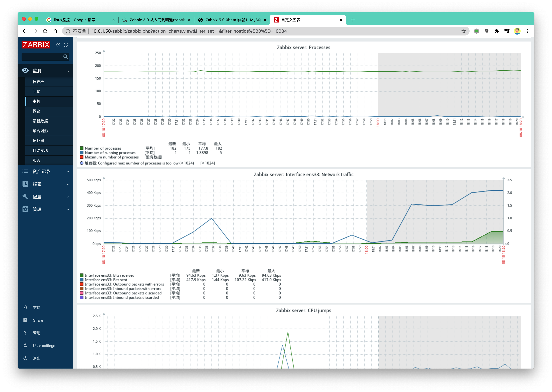Click the ZABBIX logo
Image resolution: width=552 pixels, height=392 pixels.
click(36, 45)
